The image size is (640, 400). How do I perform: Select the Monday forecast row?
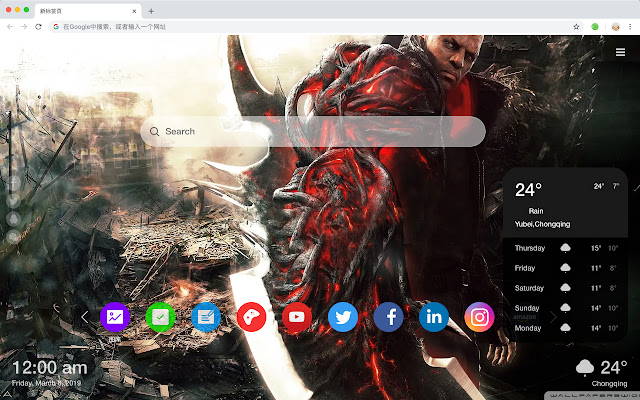(566, 328)
